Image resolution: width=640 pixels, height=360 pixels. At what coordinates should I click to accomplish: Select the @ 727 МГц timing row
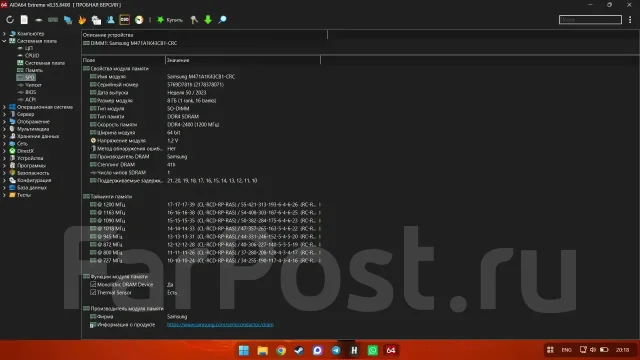click(x=201, y=260)
